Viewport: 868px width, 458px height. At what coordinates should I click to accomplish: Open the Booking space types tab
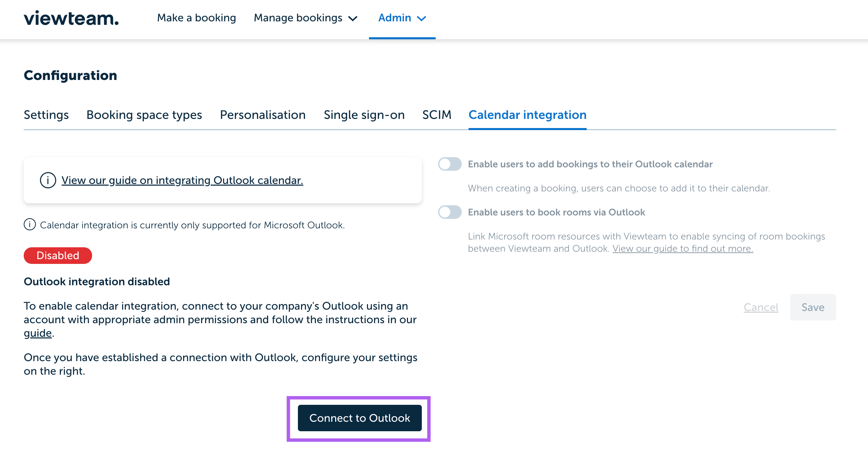(144, 115)
